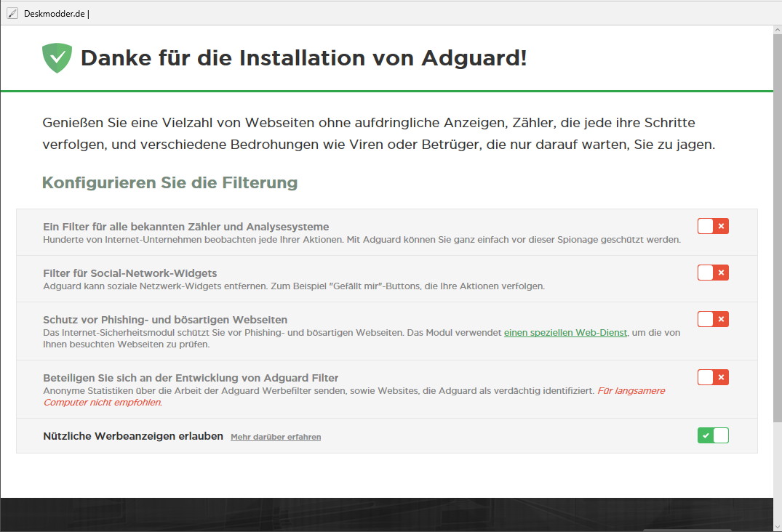Image resolution: width=782 pixels, height=532 pixels.
Task: Enable the Social-Network-Widgets filter toggle
Action: [x=713, y=273]
